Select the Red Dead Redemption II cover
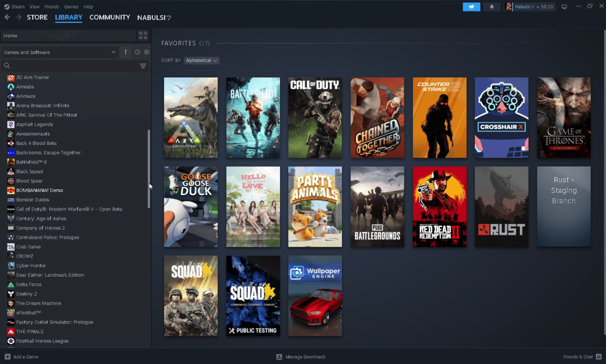The width and height of the screenshot is (606, 364). [440, 206]
